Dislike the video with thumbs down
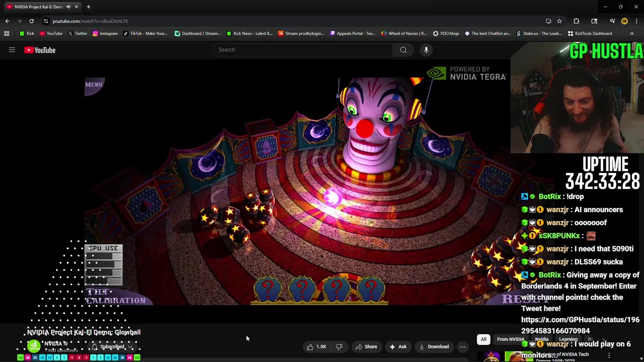The image size is (644, 362). coord(339,346)
